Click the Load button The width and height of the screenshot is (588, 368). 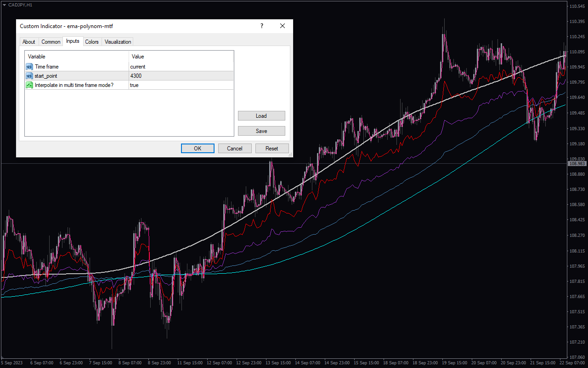pos(261,116)
